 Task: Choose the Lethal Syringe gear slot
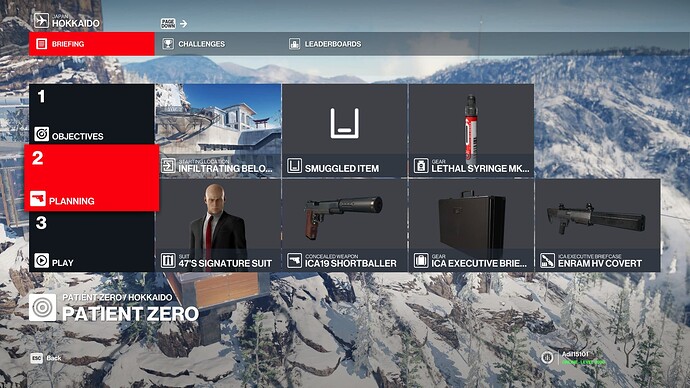[x=471, y=131]
